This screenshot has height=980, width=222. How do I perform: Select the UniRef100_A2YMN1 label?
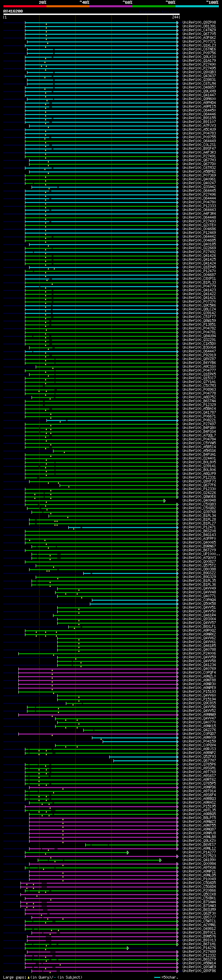[199, 925]
